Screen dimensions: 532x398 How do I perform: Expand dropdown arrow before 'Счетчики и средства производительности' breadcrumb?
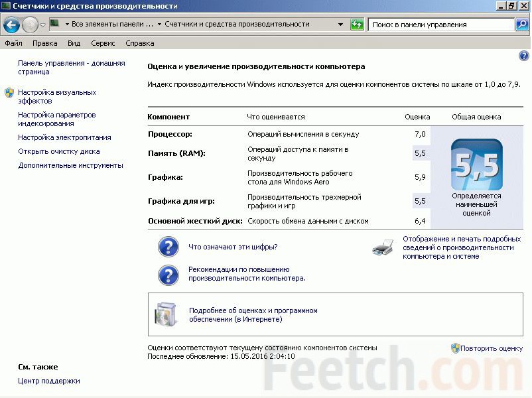[159, 25]
